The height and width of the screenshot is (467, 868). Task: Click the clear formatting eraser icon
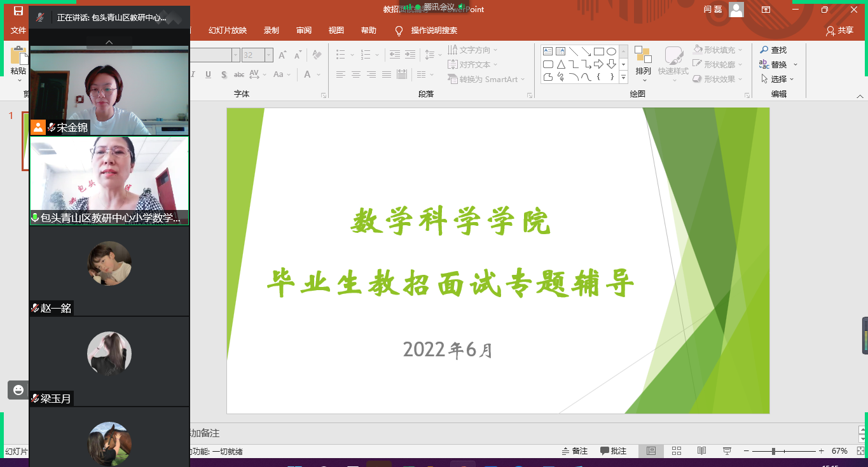click(317, 55)
